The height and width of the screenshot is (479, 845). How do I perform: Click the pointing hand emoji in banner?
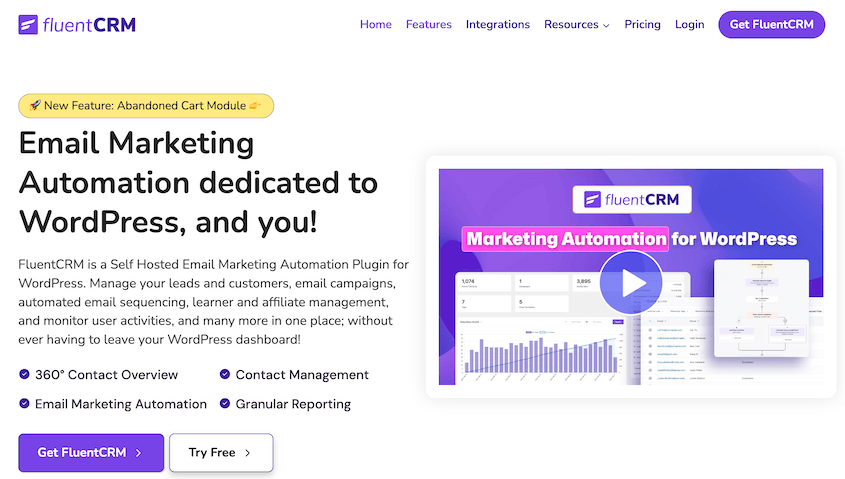click(255, 106)
